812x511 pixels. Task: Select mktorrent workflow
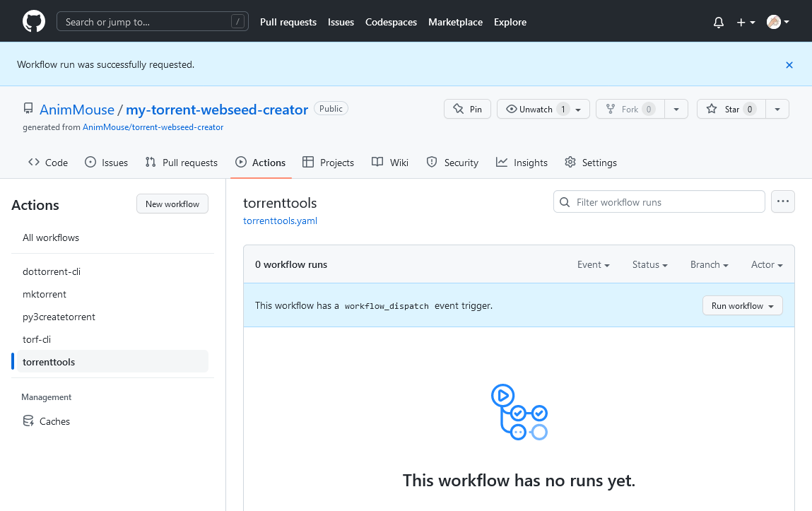(112, 294)
